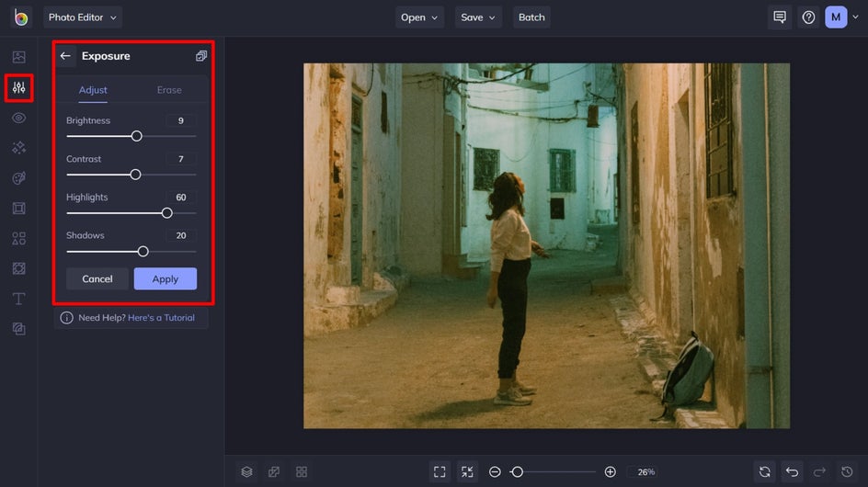
Task: Click the reset refresh icon in bottom bar
Action: 765,472
